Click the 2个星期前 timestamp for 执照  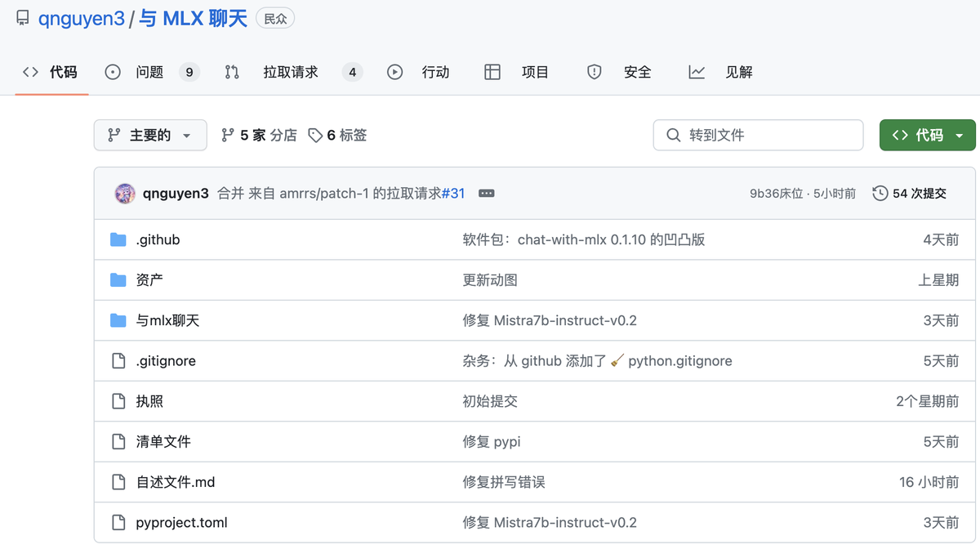click(x=928, y=401)
